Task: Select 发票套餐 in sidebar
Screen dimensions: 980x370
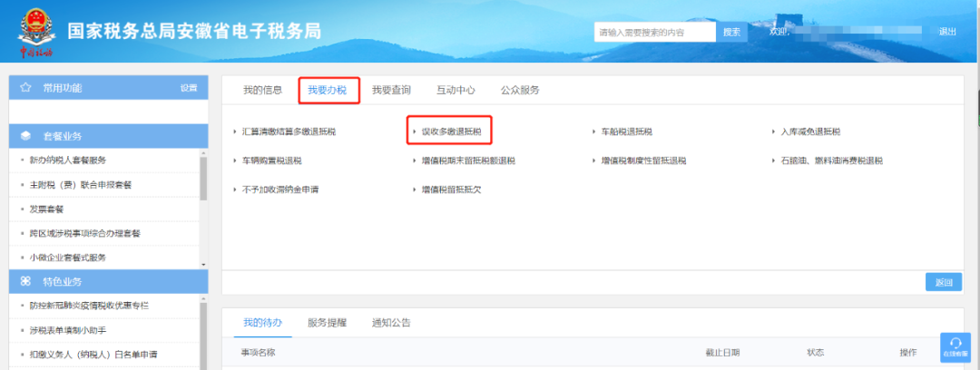Action: [x=46, y=209]
